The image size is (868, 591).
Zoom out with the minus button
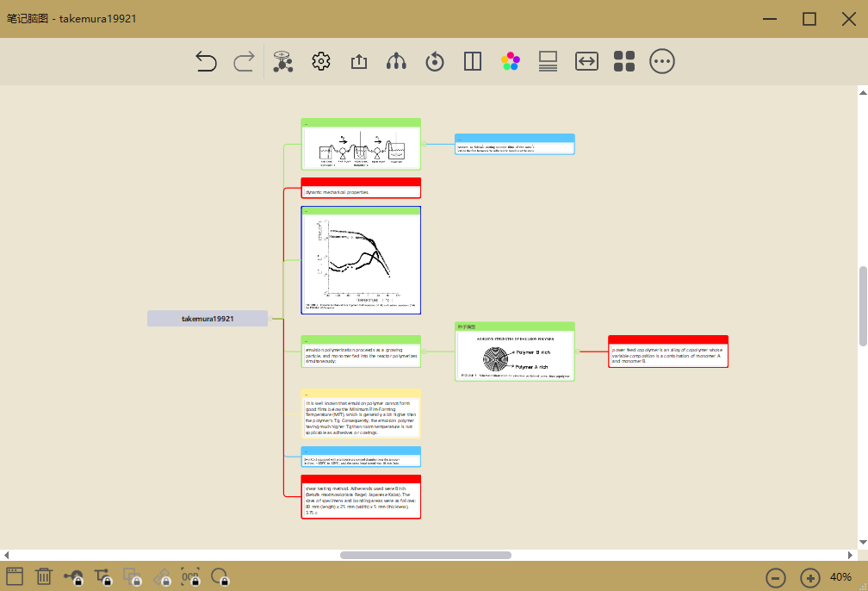click(776, 578)
